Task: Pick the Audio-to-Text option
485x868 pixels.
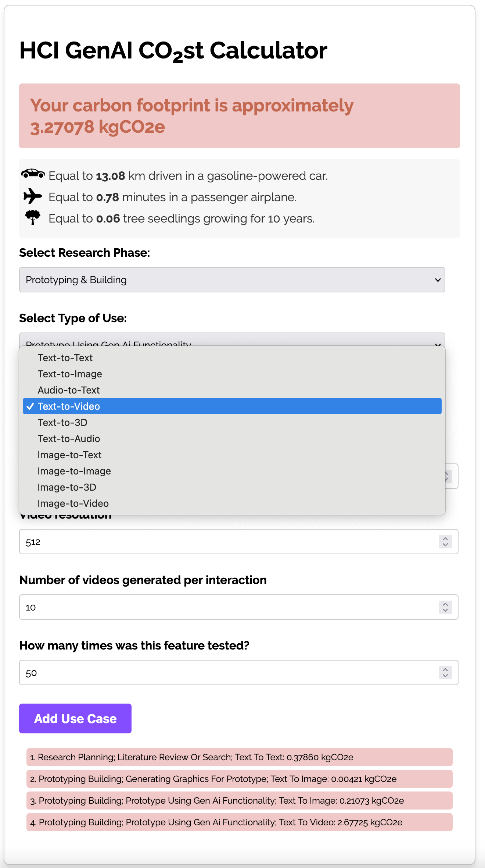Action: click(x=69, y=390)
